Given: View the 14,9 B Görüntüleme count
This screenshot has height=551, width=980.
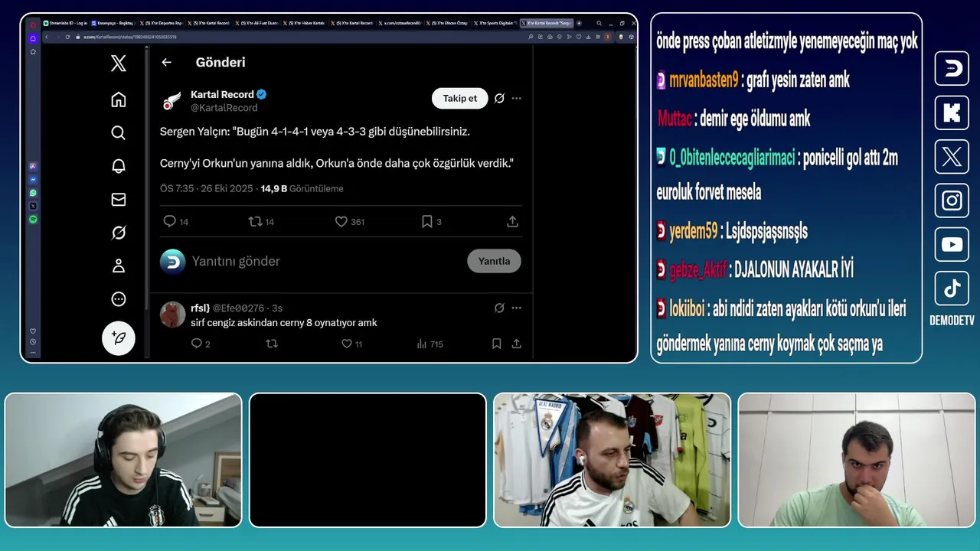Looking at the screenshot, I should (302, 188).
